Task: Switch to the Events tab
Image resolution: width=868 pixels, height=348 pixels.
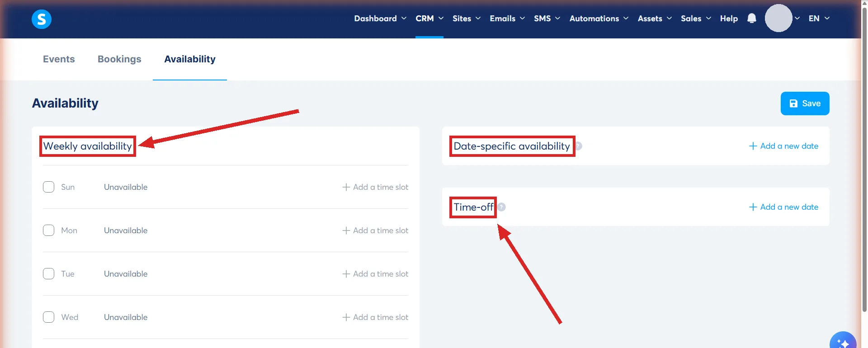Action: (59, 59)
